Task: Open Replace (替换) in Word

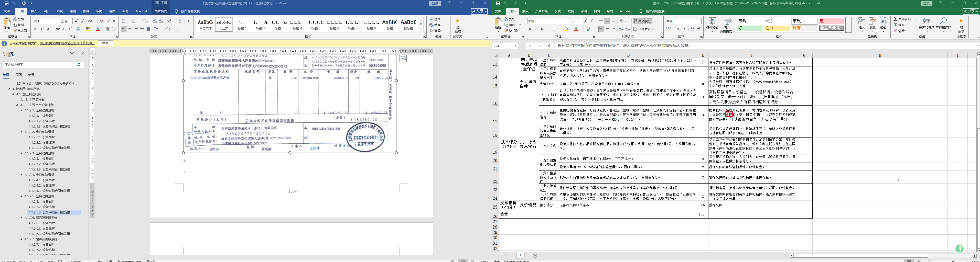Action: point(435,25)
